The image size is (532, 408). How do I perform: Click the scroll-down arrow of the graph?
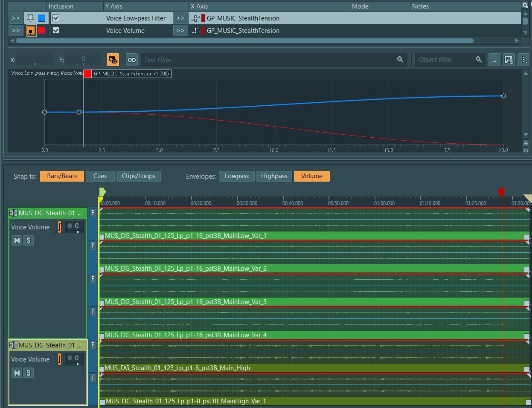point(526,135)
